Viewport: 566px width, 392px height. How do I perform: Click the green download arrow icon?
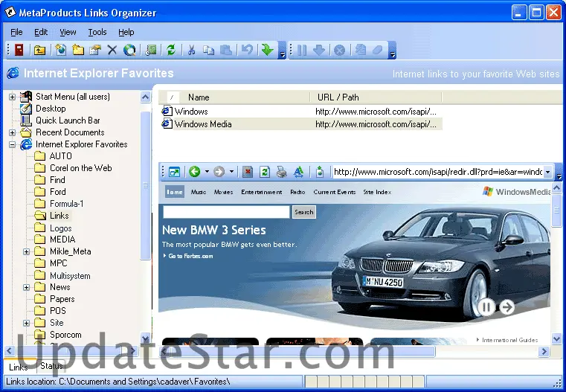pyautogui.click(x=268, y=50)
